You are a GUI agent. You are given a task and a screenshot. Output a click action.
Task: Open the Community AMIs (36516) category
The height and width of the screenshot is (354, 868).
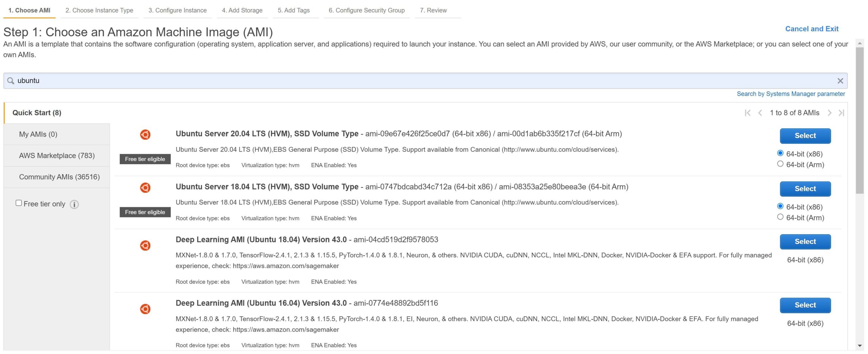click(59, 177)
